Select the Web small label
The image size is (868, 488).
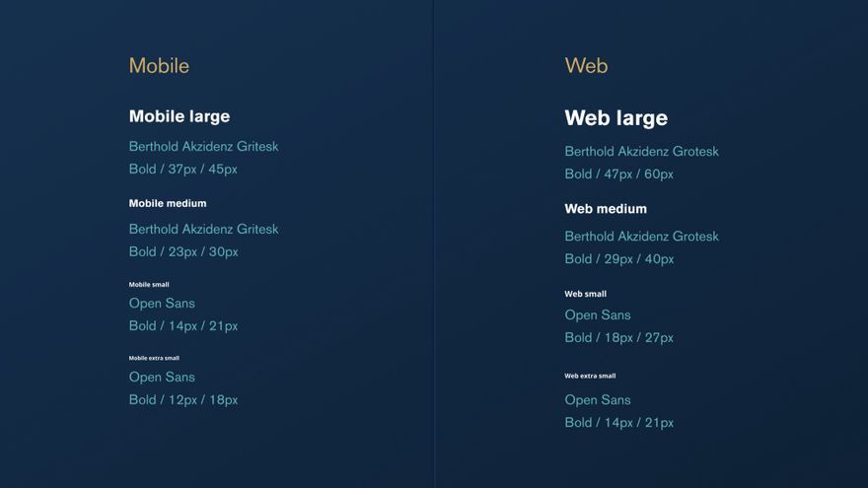(x=586, y=294)
